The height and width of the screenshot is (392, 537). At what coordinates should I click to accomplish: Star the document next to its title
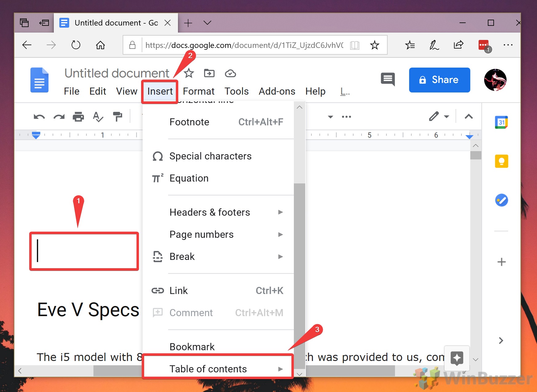188,73
